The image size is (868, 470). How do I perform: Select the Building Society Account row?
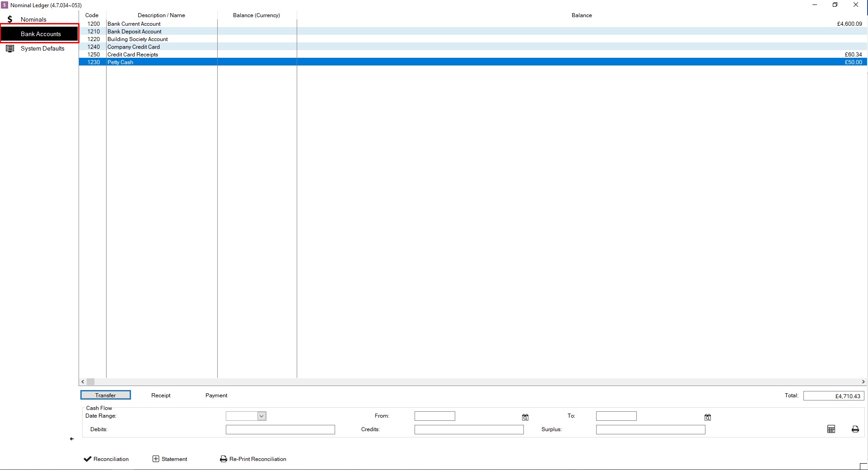click(472, 39)
